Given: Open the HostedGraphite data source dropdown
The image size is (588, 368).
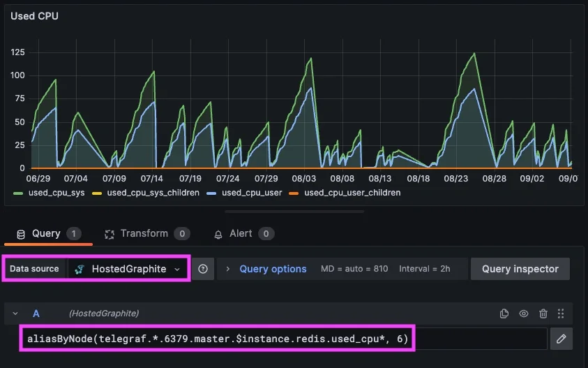Looking at the screenshot, I should (128, 269).
